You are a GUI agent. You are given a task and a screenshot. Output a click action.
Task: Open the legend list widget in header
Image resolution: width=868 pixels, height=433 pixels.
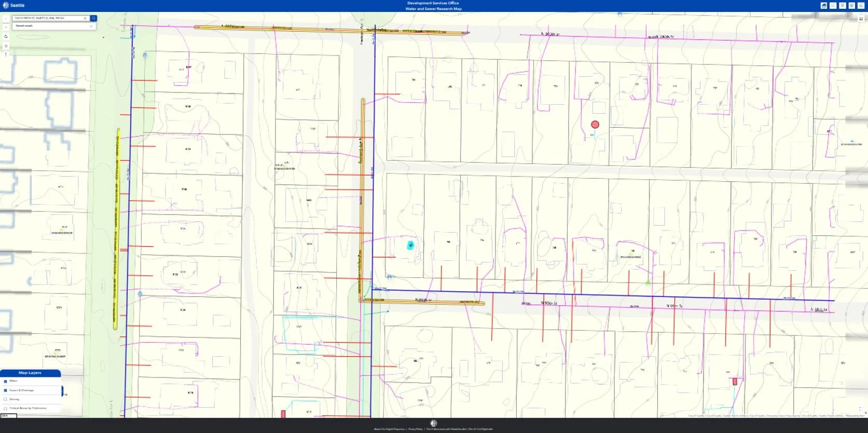833,5
